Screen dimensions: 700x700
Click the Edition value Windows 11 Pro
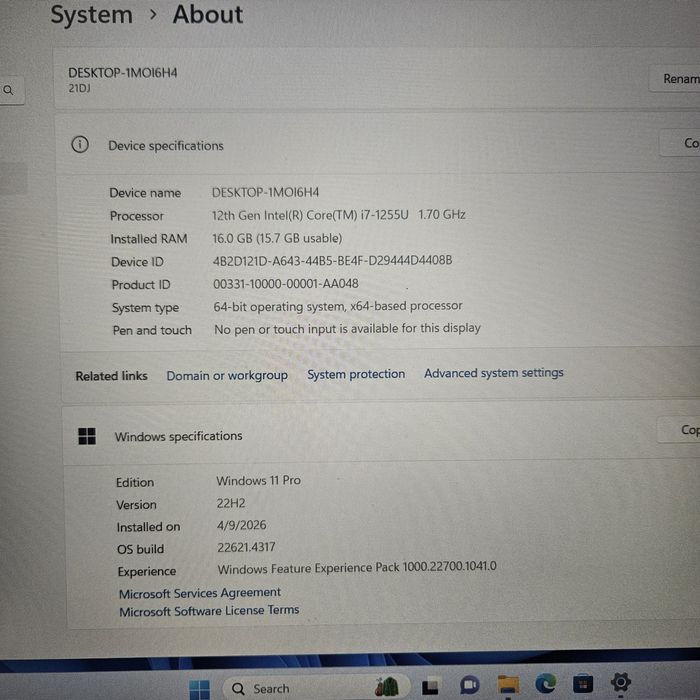point(258,480)
